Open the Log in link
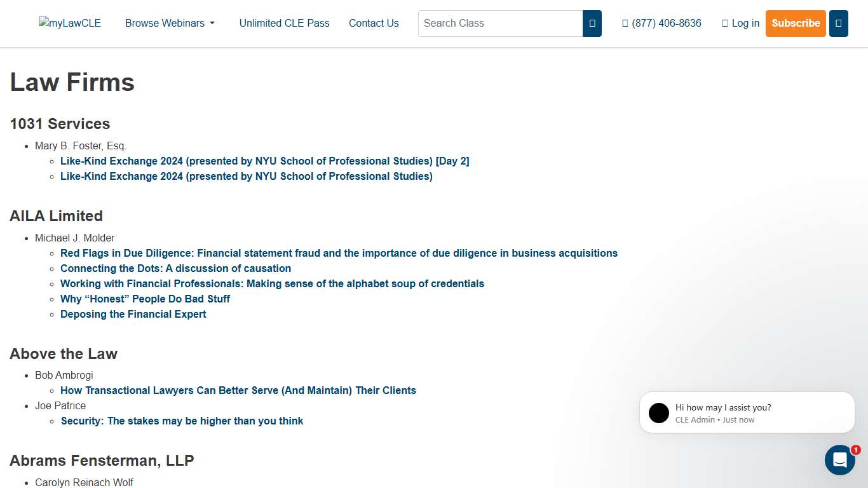 point(741,24)
